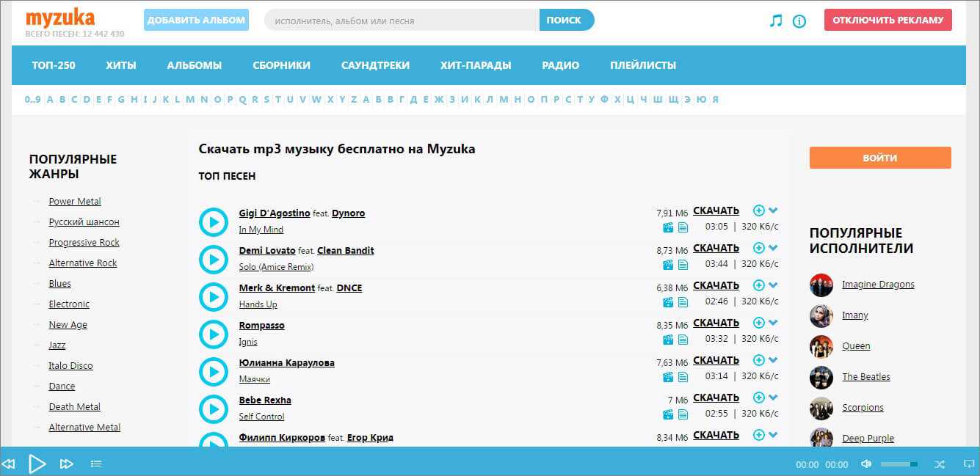Start playback with the player bar play button

37,464
